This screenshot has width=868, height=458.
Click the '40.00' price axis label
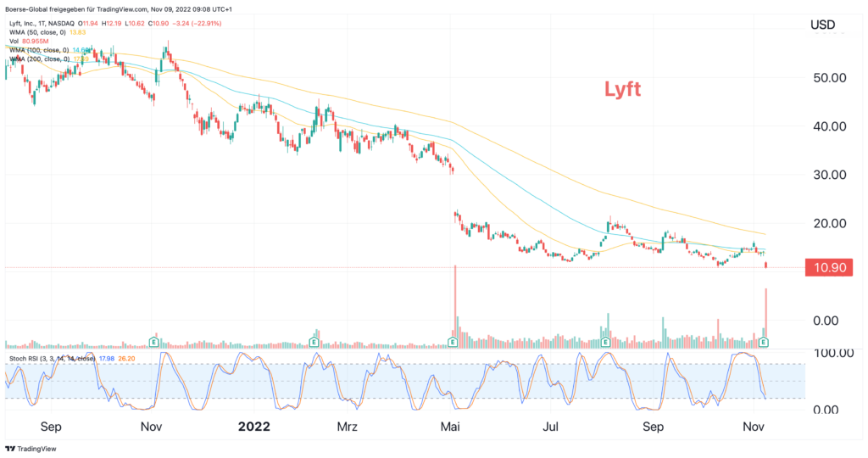[x=830, y=126]
